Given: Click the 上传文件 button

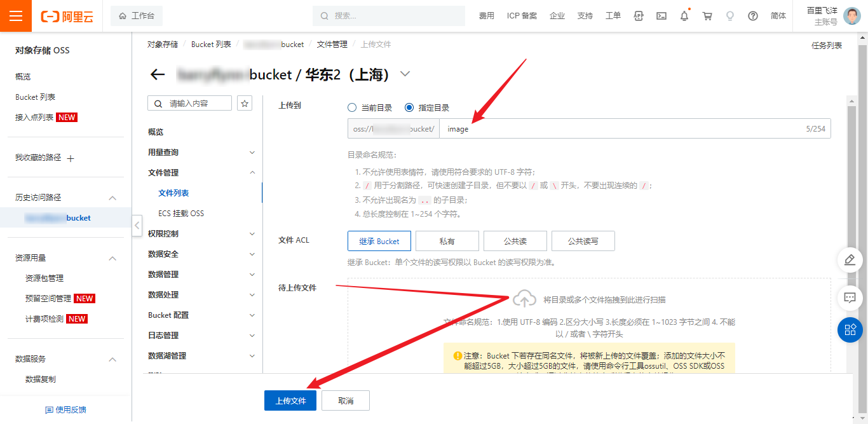Looking at the screenshot, I should point(290,400).
